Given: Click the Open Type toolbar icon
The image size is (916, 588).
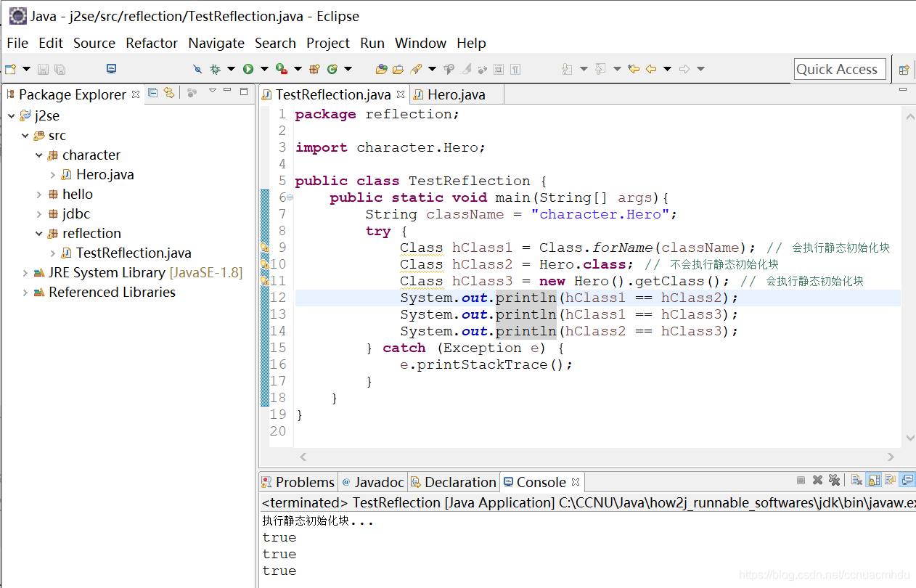Looking at the screenshot, I should (x=381, y=69).
